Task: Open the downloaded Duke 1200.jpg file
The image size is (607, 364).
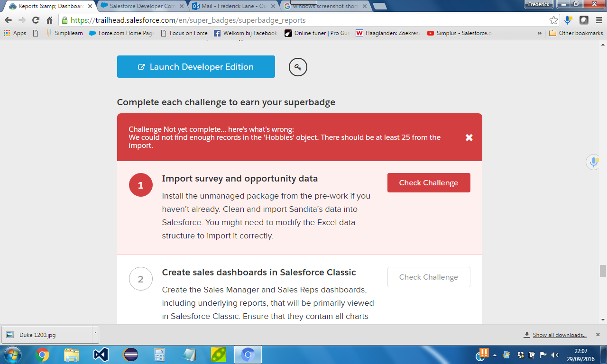Action: [x=46, y=335]
